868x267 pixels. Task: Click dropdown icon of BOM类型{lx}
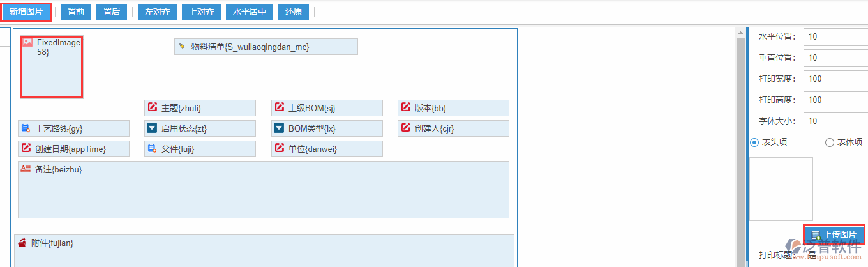point(279,128)
